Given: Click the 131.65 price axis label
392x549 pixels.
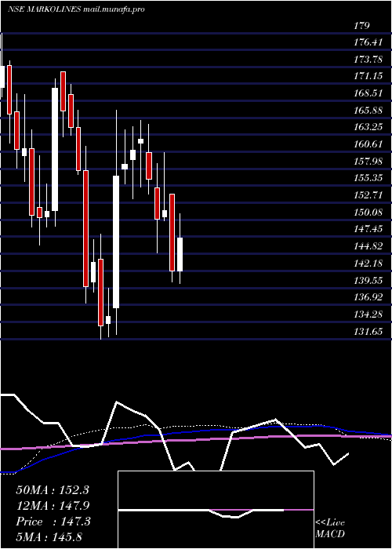Looking at the screenshot, I should coord(368,331).
